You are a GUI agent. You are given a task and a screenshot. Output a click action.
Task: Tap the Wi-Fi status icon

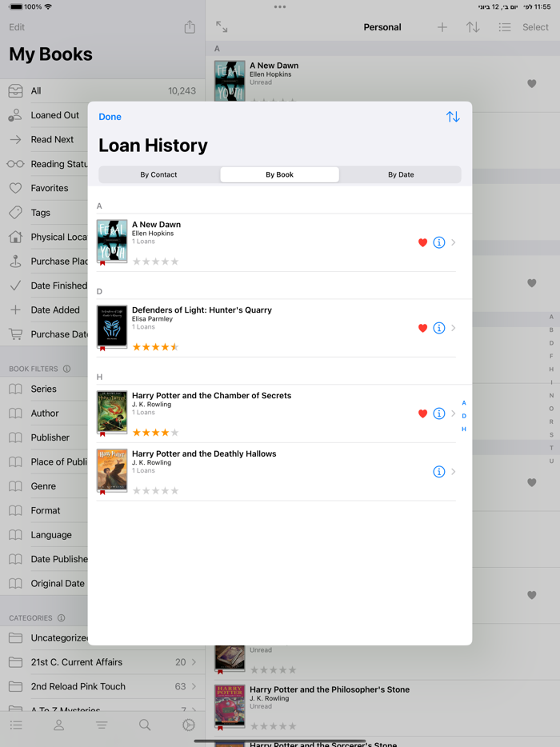[48, 6]
